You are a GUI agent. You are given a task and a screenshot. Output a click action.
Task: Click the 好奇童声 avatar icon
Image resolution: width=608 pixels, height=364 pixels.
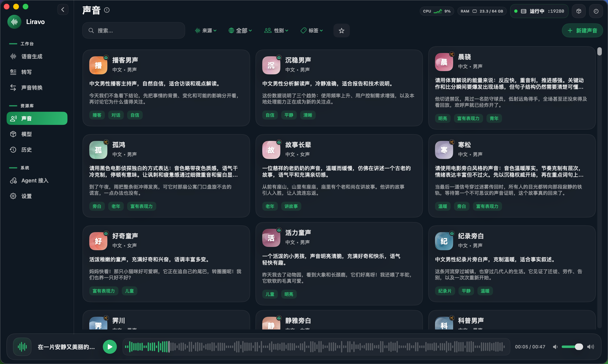point(98,241)
